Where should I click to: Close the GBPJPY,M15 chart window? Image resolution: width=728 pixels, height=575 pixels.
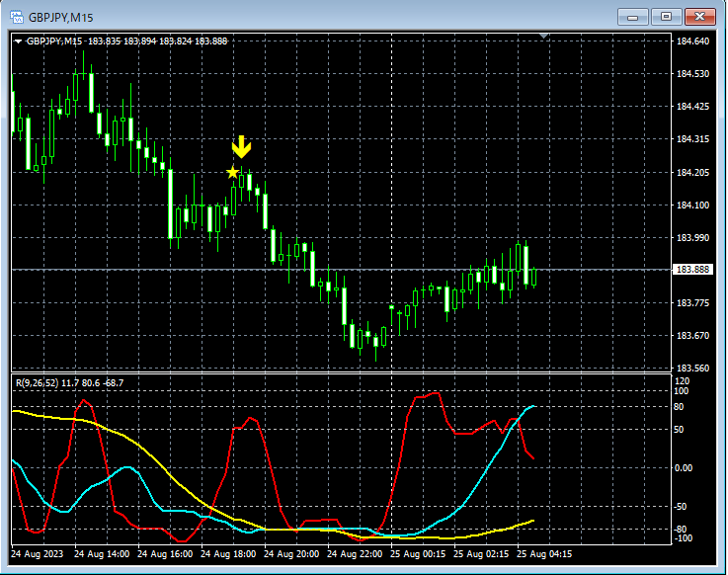[699, 17]
